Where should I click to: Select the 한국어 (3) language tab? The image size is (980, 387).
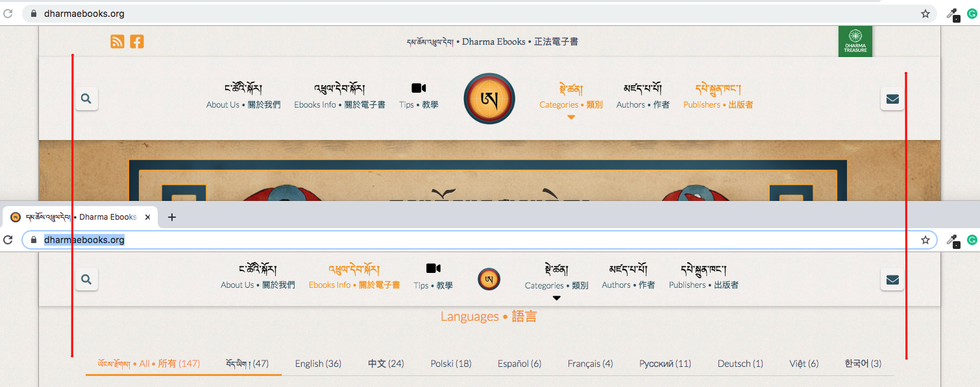click(x=863, y=364)
